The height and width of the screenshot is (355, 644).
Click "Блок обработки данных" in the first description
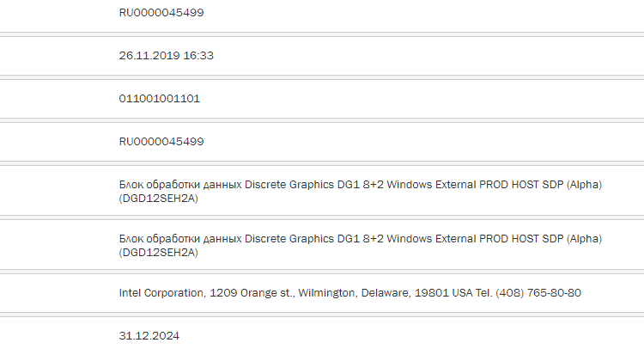(x=179, y=185)
